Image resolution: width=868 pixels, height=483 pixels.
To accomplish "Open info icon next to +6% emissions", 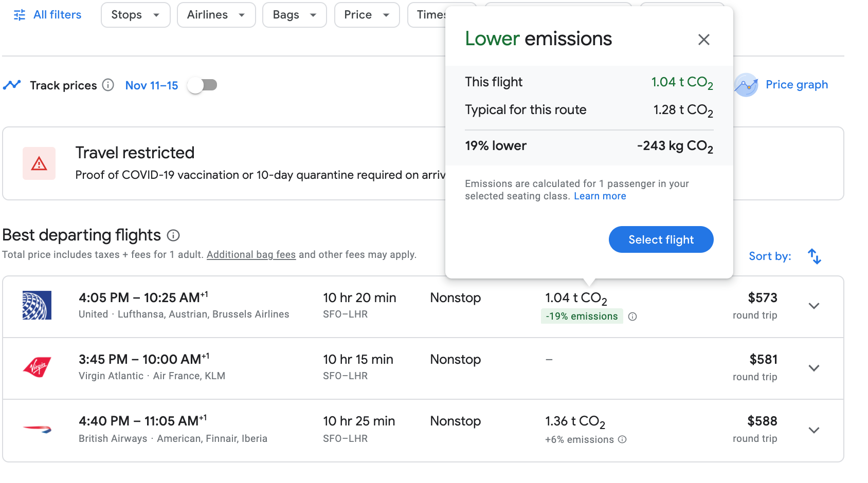I will (x=622, y=439).
